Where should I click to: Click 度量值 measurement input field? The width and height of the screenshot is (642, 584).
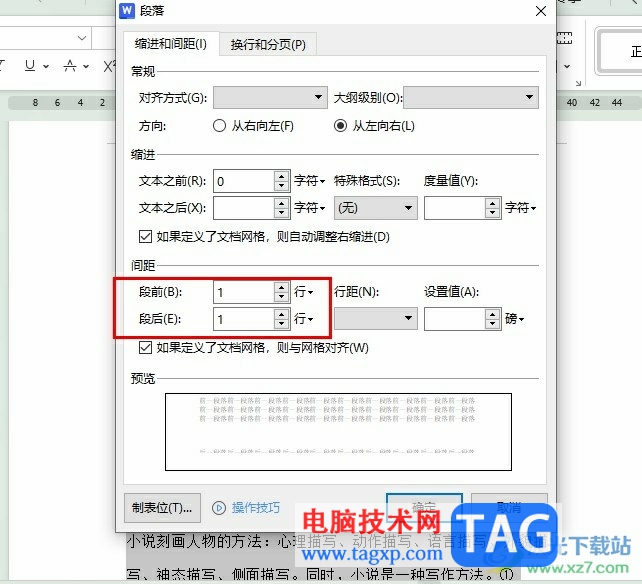(x=454, y=208)
